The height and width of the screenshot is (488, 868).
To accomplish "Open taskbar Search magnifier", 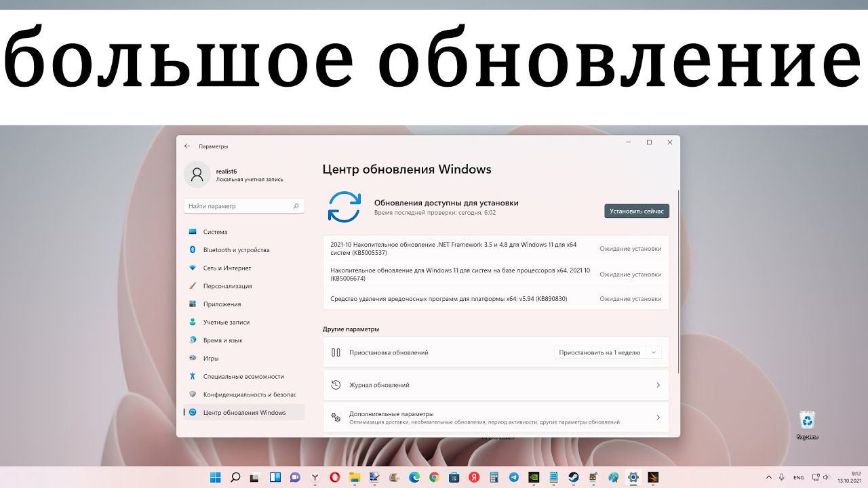I will (x=235, y=477).
